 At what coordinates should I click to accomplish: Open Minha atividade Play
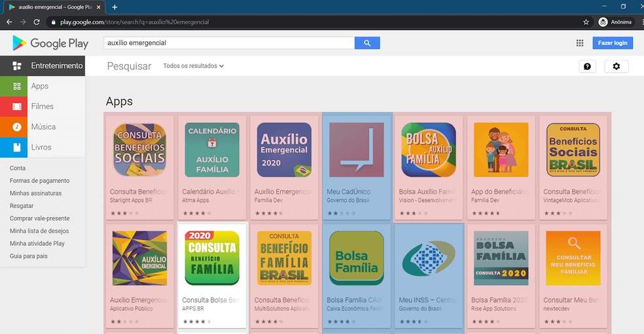point(37,243)
